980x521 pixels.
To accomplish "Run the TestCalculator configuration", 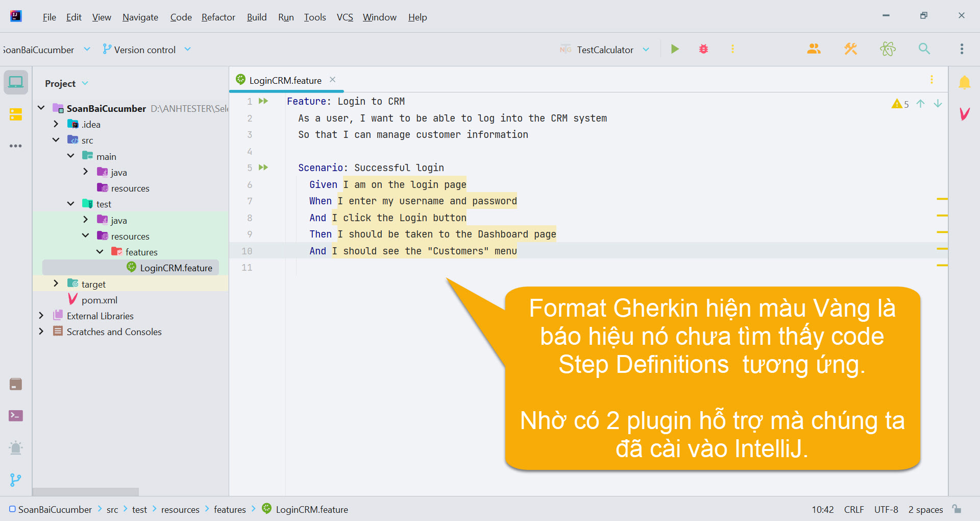I will point(675,49).
